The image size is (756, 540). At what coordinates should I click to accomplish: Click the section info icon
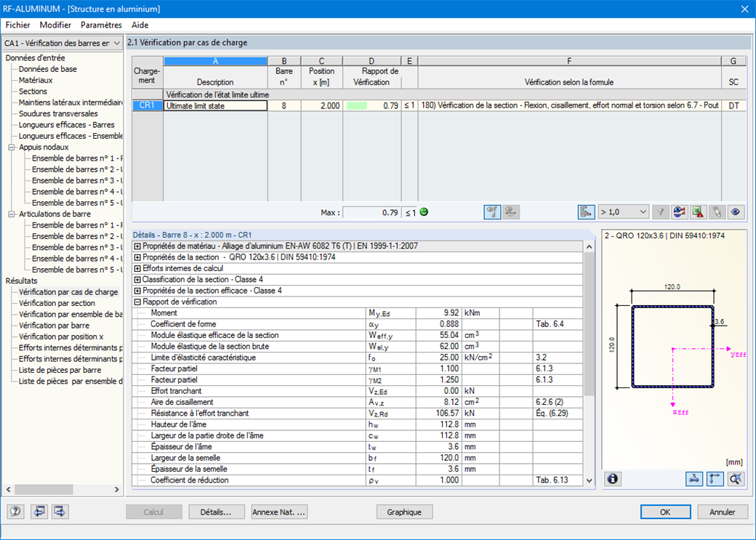tap(613, 478)
